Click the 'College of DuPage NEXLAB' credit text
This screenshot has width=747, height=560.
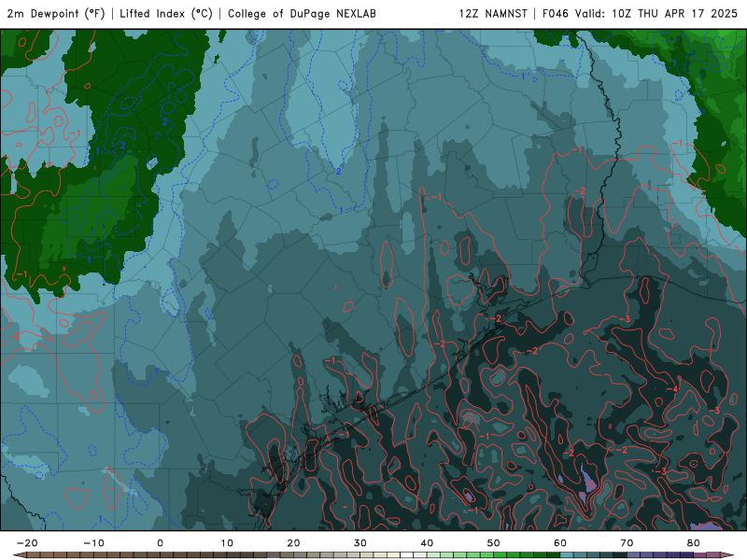pyautogui.click(x=302, y=13)
